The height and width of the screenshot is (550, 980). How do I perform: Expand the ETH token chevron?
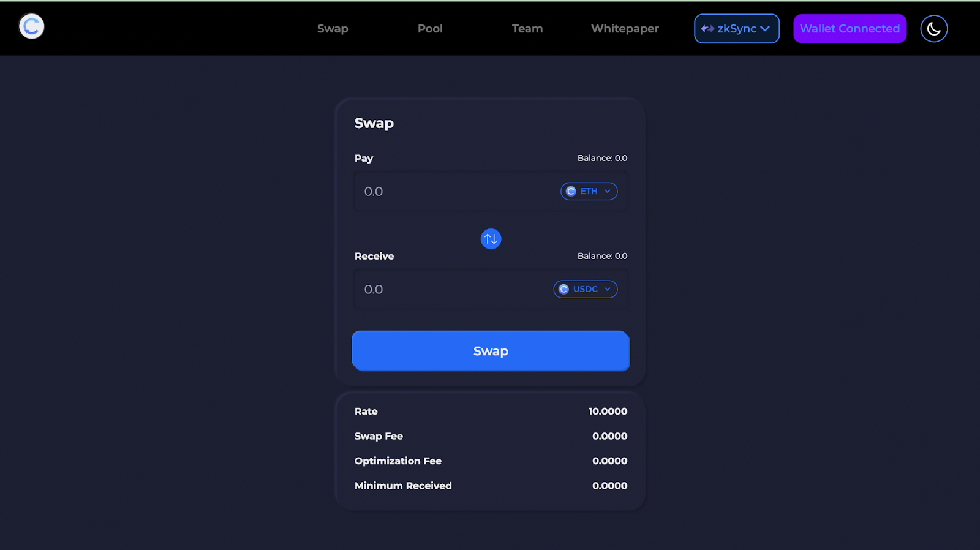(608, 191)
